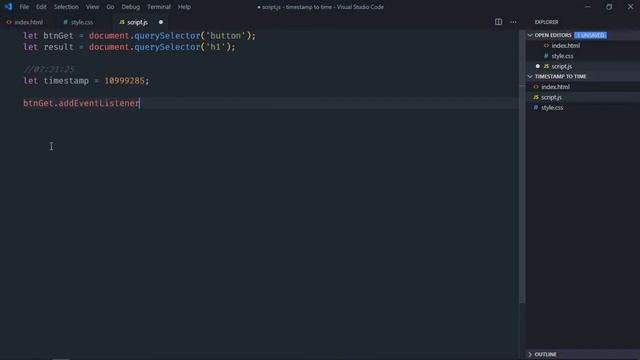Open the Edit menu
This screenshot has width=640, height=360.
pyautogui.click(x=41, y=7)
